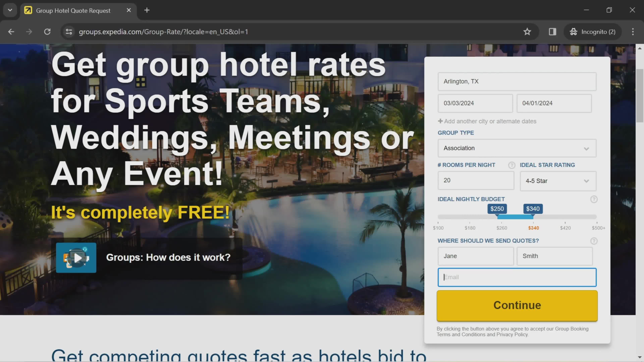Click the $180 label on budget scale
Viewport: 644px width, 362px height.
point(470,228)
